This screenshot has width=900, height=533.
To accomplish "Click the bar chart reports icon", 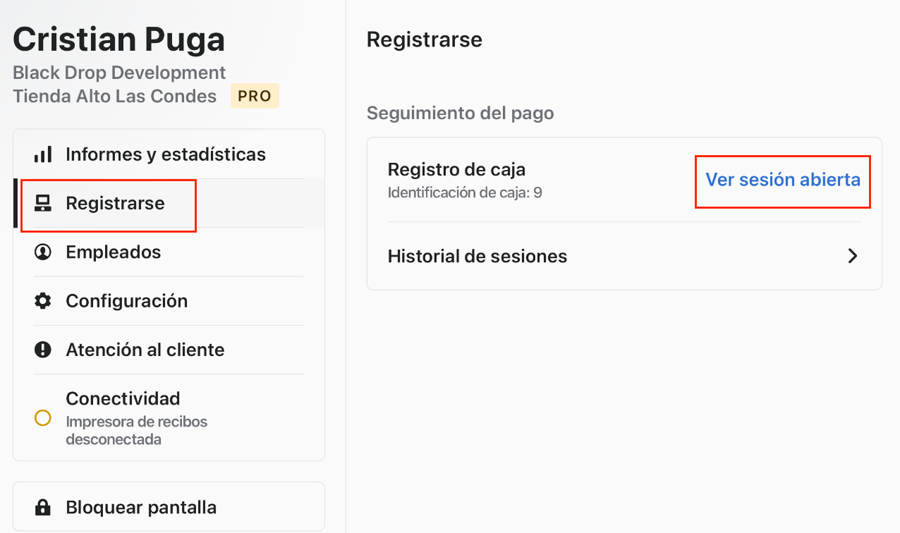I will 43,155.
